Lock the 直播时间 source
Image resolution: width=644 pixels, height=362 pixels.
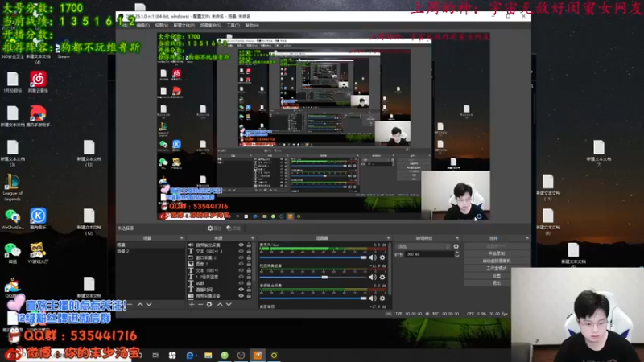click(x=249, y=290)
